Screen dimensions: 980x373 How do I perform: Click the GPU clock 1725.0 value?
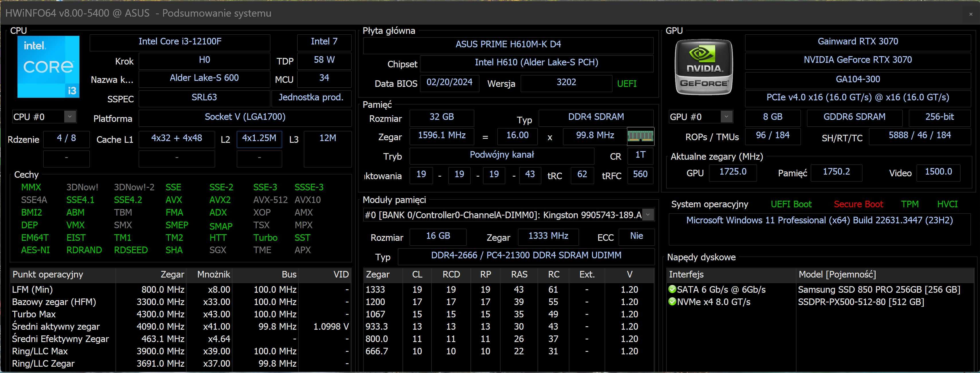(x=733, y=172)
